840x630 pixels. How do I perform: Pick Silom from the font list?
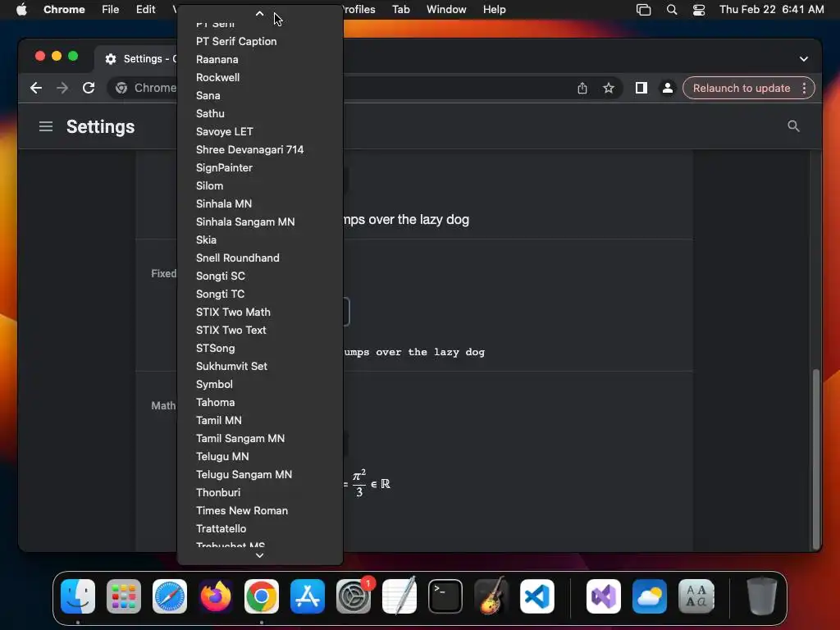260,185
